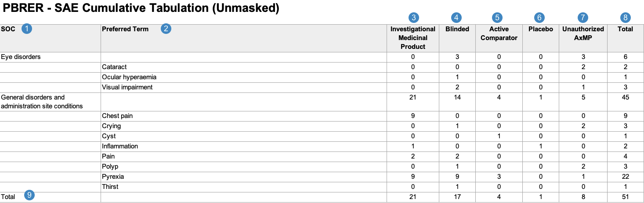Image resolution: width=644 pixels, height=203 pixels.
Task: Click callout marker 2 beside Preferred Term
Action: click(x=166, y=29)
